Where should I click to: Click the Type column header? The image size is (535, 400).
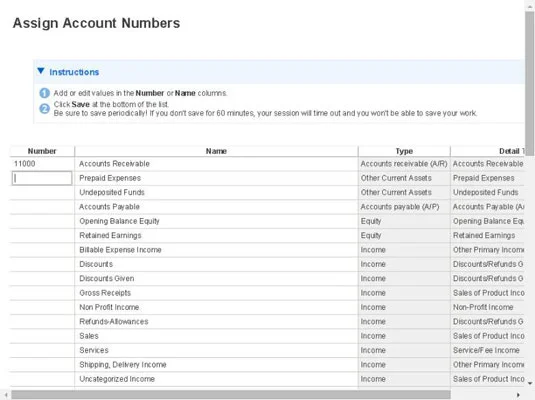point(404,151)
